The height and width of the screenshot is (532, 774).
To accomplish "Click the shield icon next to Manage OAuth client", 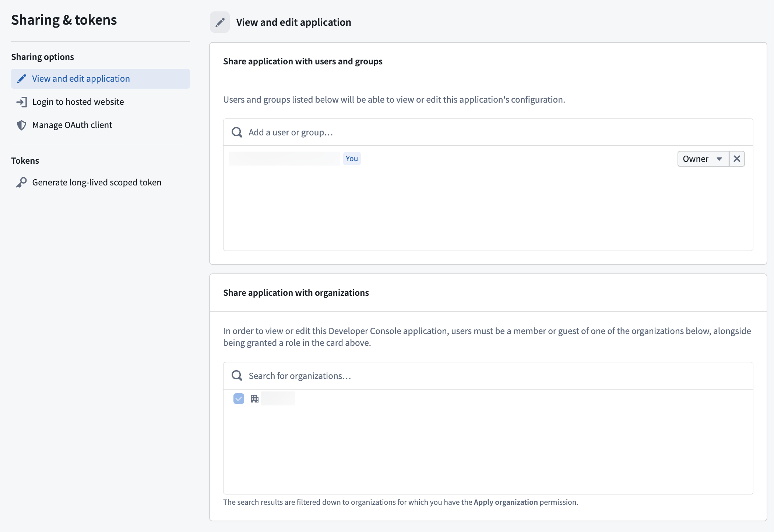I will [x=22, y=125].
